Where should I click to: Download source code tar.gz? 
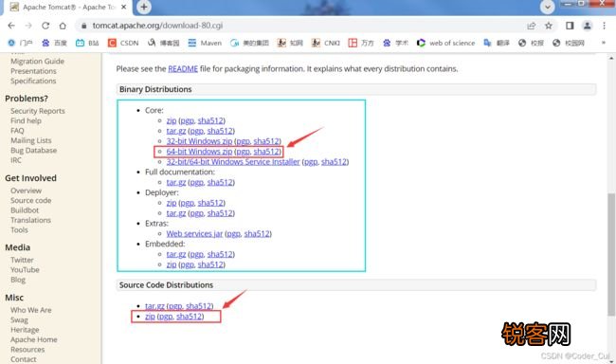[x=154, y=306]
